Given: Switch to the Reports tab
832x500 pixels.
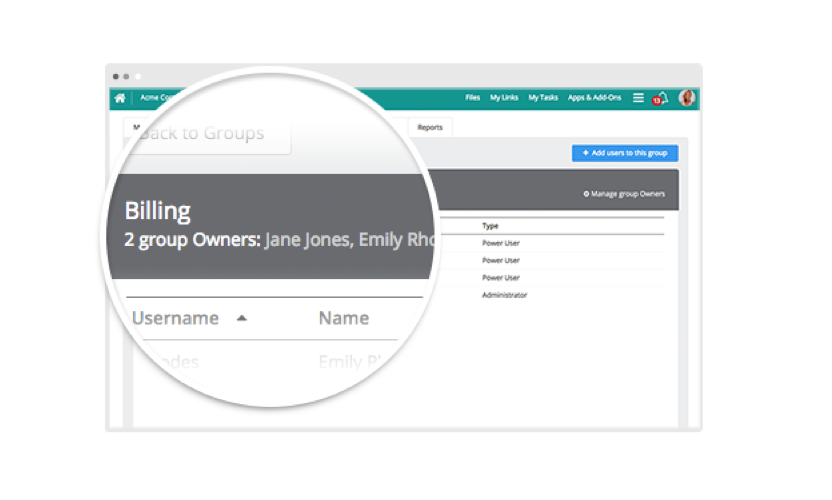Looking at the screenshot, I should pyautogui.click(x=430, y=128).
